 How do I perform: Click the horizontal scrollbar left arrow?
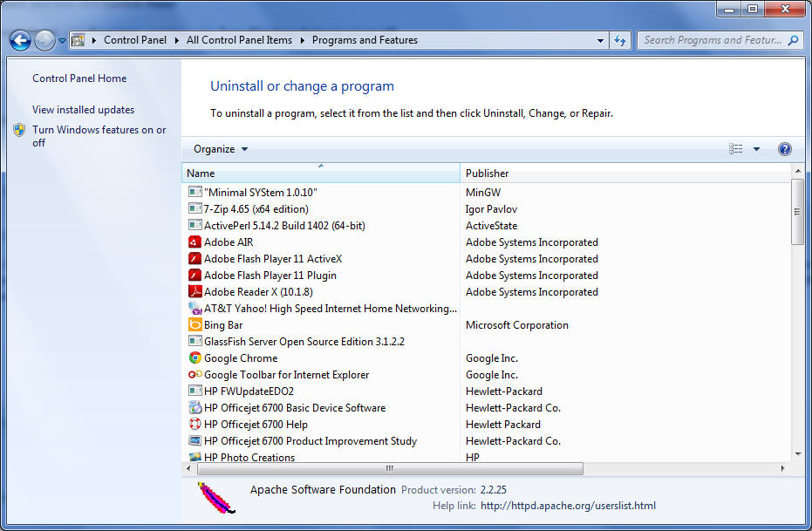188,468
